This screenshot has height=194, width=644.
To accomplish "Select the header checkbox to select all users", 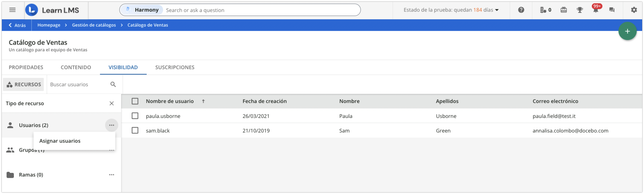I will (135, 101).
